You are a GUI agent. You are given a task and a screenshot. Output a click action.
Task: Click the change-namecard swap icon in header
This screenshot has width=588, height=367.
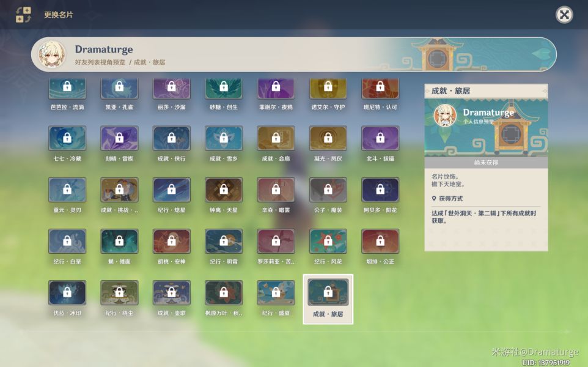click(23, 15)
